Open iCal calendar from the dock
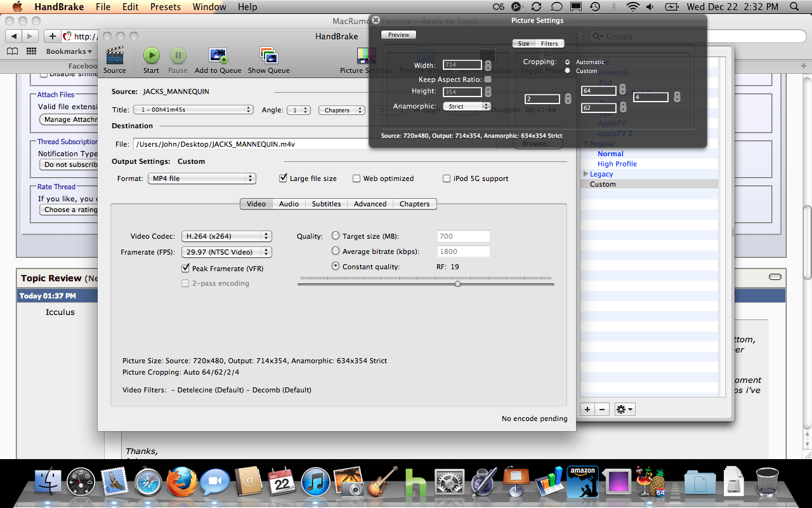 (282, 482)
